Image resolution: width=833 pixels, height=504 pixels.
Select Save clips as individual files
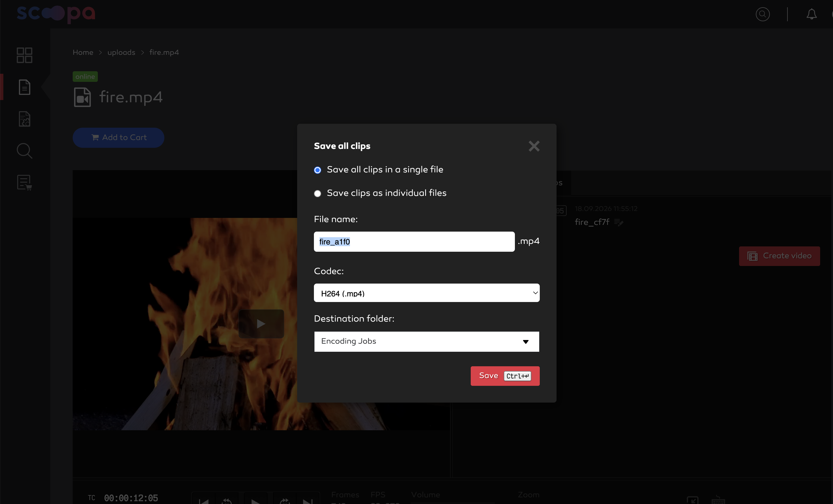(x=318, y=194)
